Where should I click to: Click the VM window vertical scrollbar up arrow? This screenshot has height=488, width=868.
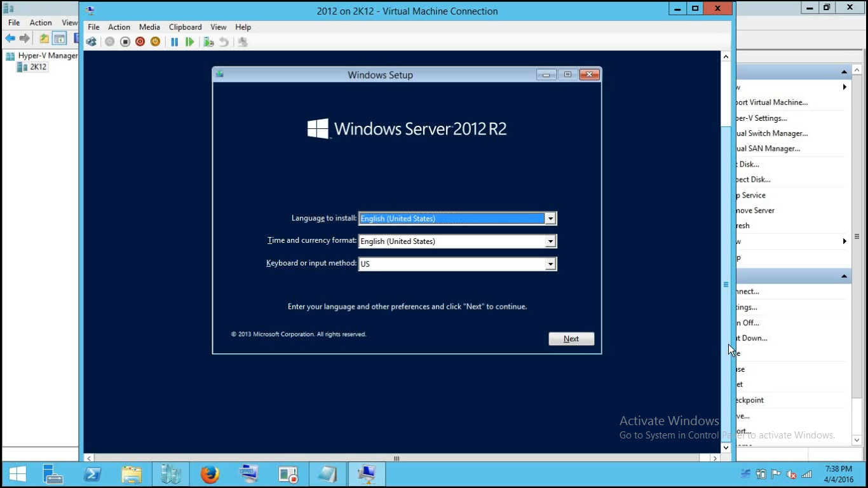726,57
